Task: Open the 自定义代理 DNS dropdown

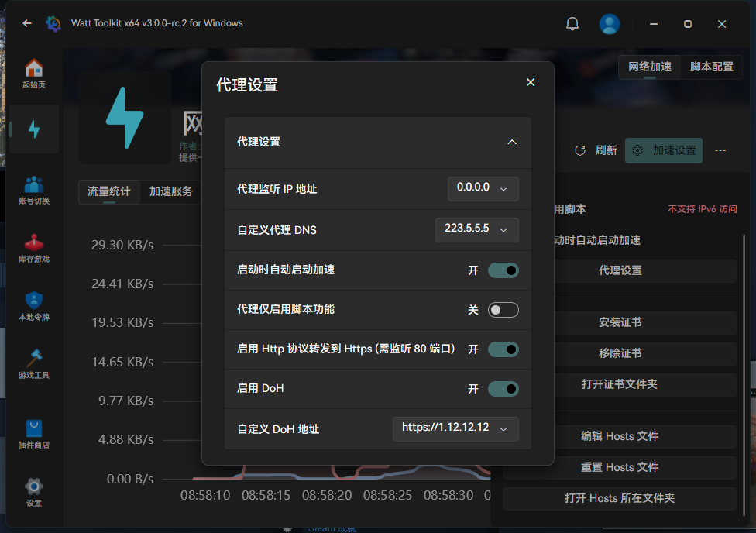Action: pyautogui.click(x=477, y=229)
